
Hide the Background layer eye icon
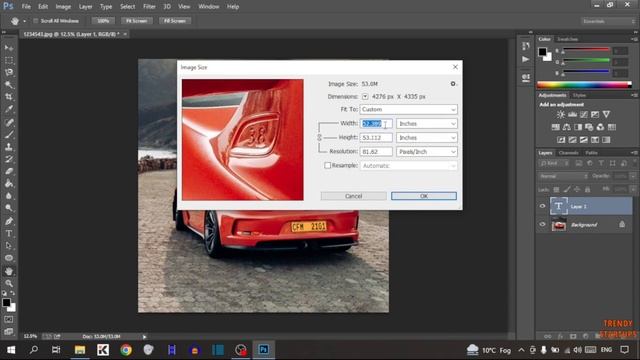pyautogui.click(x=542, y=224)
